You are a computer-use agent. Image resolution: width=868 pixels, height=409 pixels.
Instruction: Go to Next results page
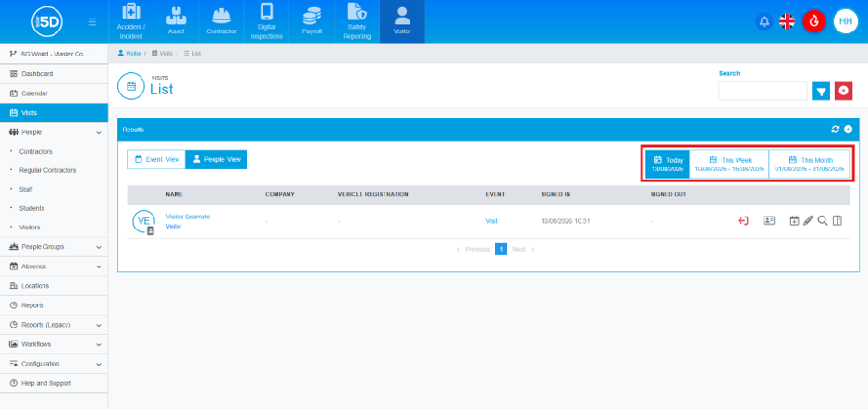coord(522,250)
